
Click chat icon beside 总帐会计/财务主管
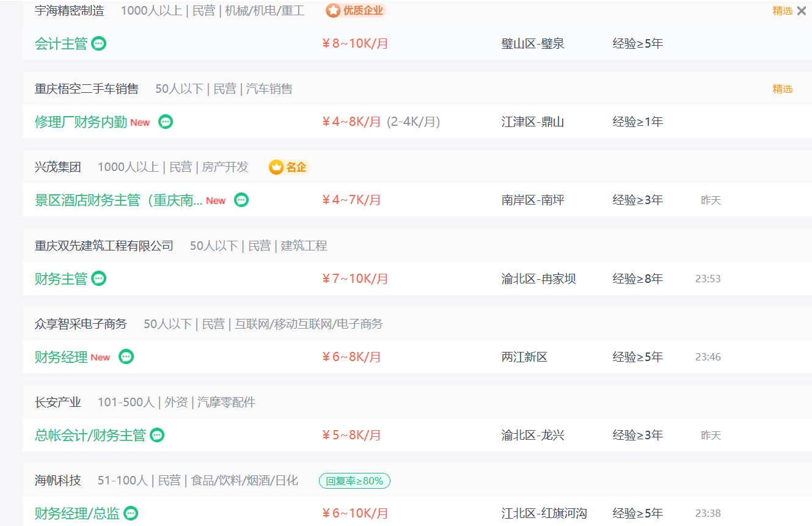157,435
